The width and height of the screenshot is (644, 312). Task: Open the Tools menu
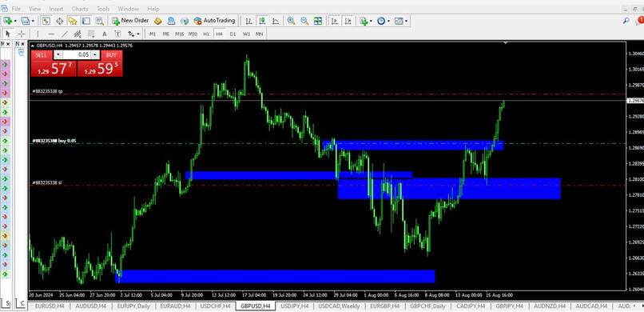103,9
